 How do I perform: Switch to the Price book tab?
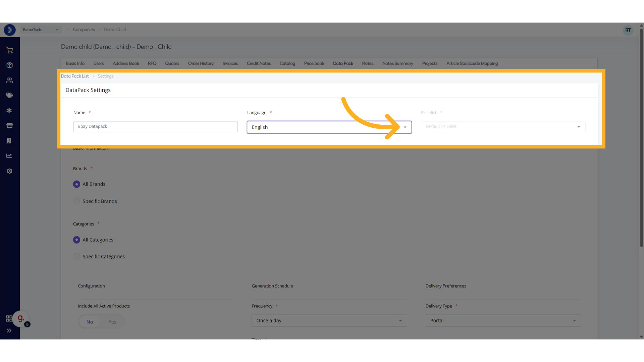[314, 63]
